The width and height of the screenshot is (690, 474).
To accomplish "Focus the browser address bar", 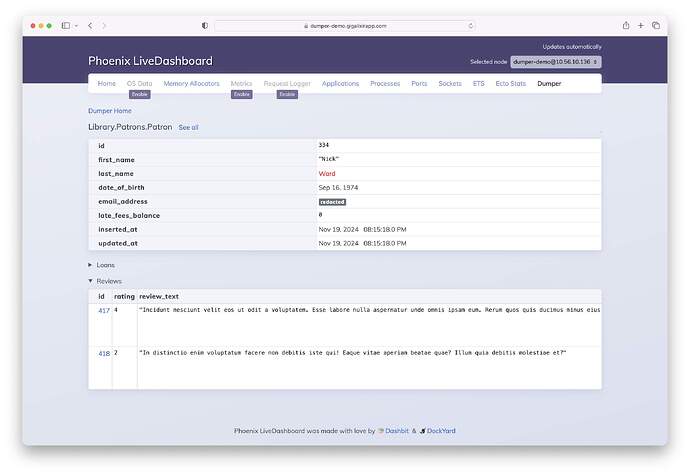I will click(x=345, y=26).
